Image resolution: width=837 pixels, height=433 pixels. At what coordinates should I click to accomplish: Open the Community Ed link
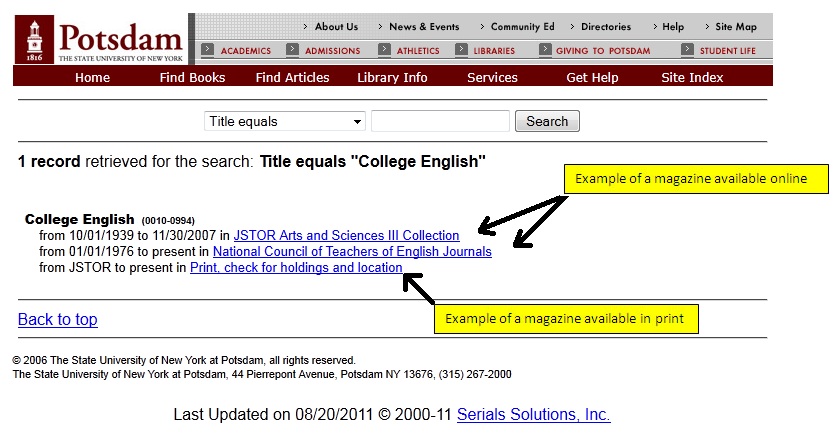click(x=523, y=27)
